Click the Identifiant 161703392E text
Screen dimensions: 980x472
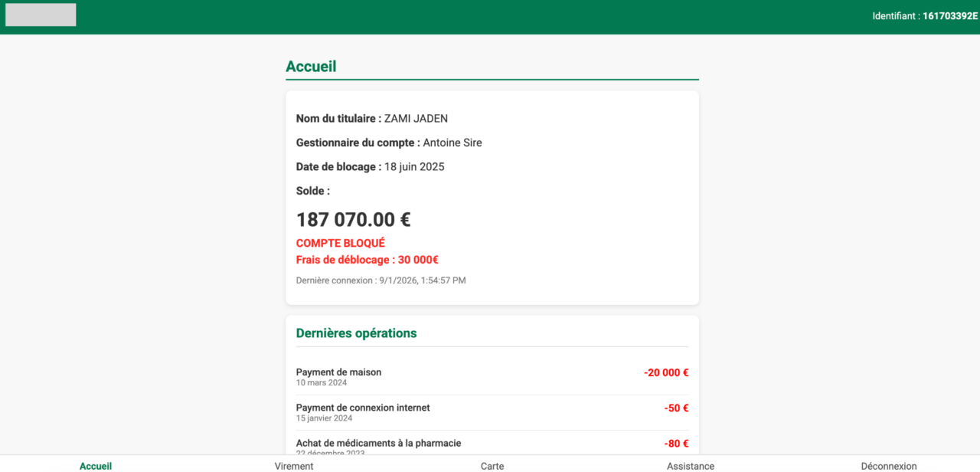[x=925, y=16]
